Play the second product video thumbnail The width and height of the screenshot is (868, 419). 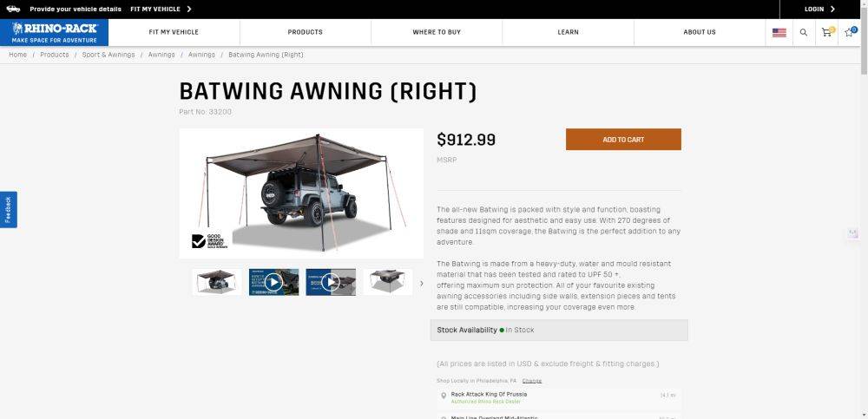point(331,282)
